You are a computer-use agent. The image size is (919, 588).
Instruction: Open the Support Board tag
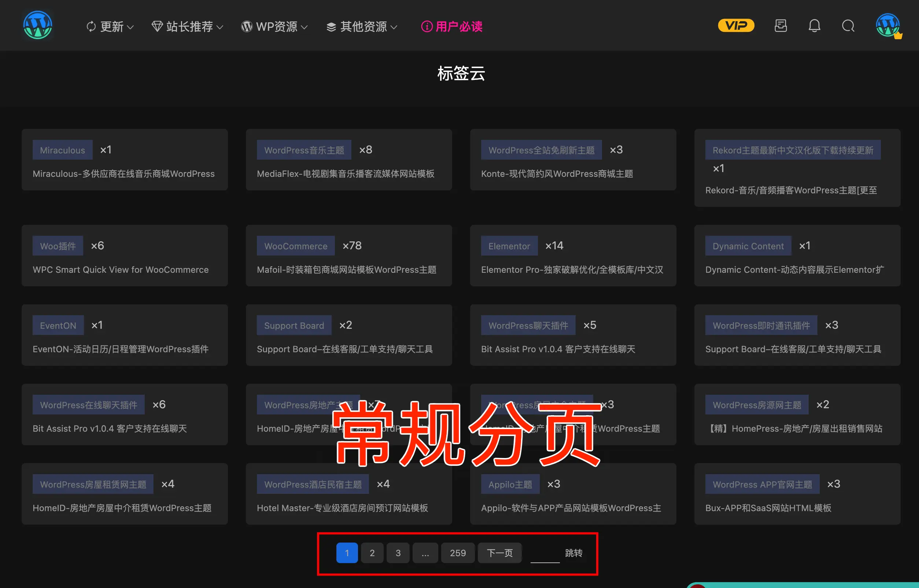pyautogui.click(x=294, y=325)
